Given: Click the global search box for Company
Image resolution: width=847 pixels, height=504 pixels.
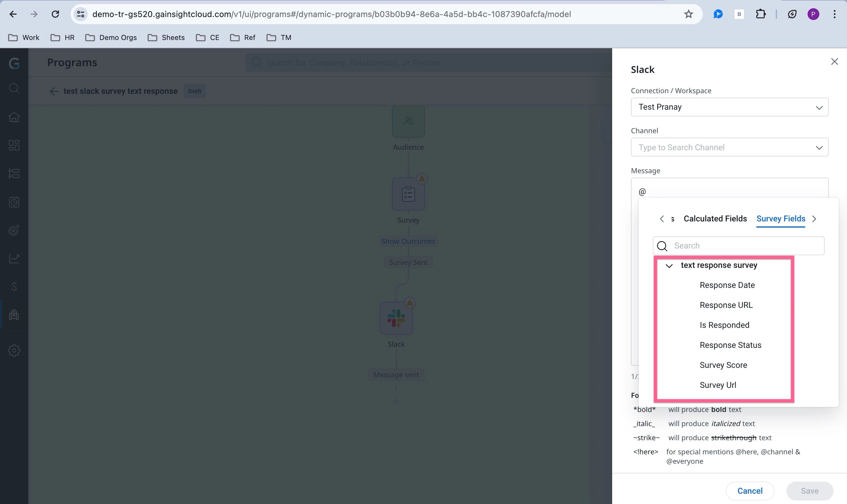Looking at the screenshot, I should 428,63.
